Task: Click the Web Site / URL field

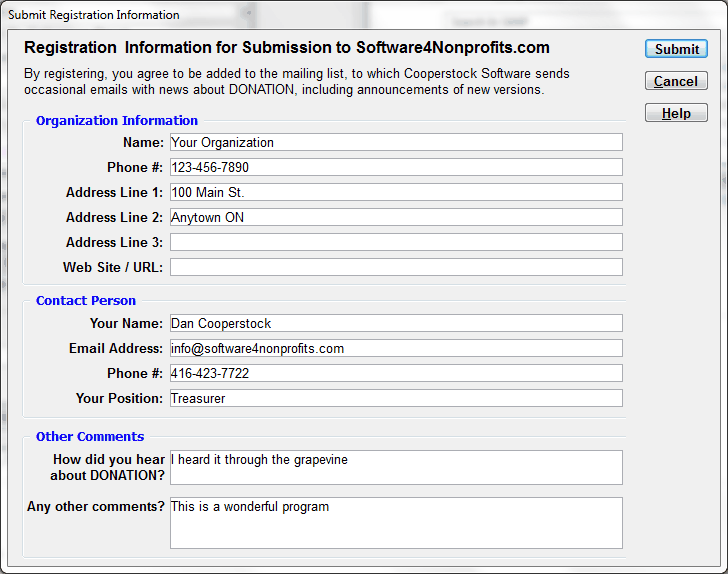Action: click(x=396, y=267)
